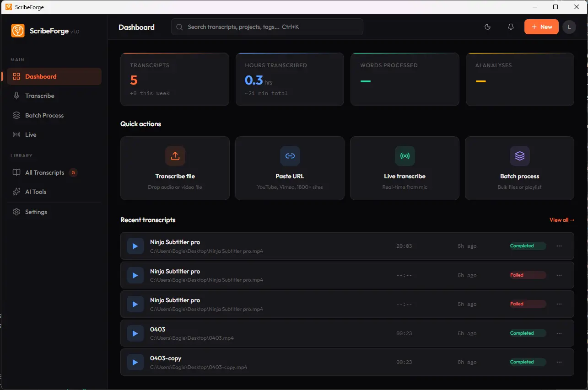Open the options menu for 0403-copy

pos(559,362)
